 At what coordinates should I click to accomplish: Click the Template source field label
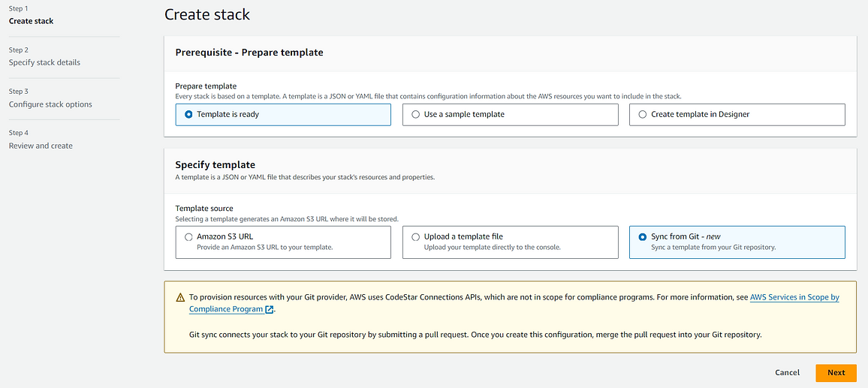(204, 209)
